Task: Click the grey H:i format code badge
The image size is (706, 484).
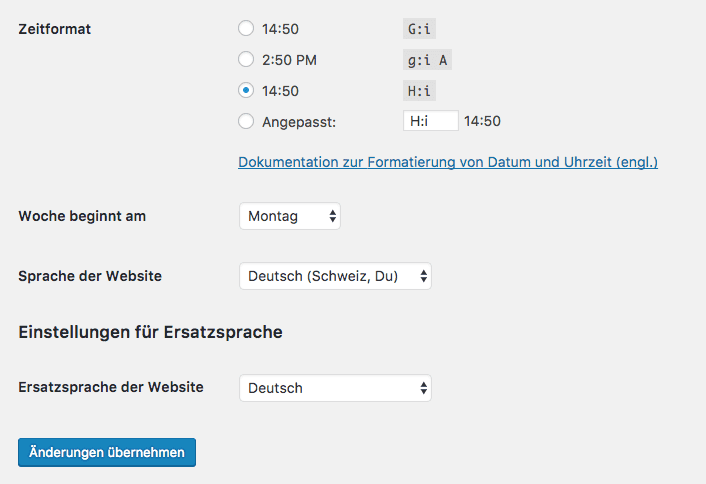Action: (x=420, y=90)
